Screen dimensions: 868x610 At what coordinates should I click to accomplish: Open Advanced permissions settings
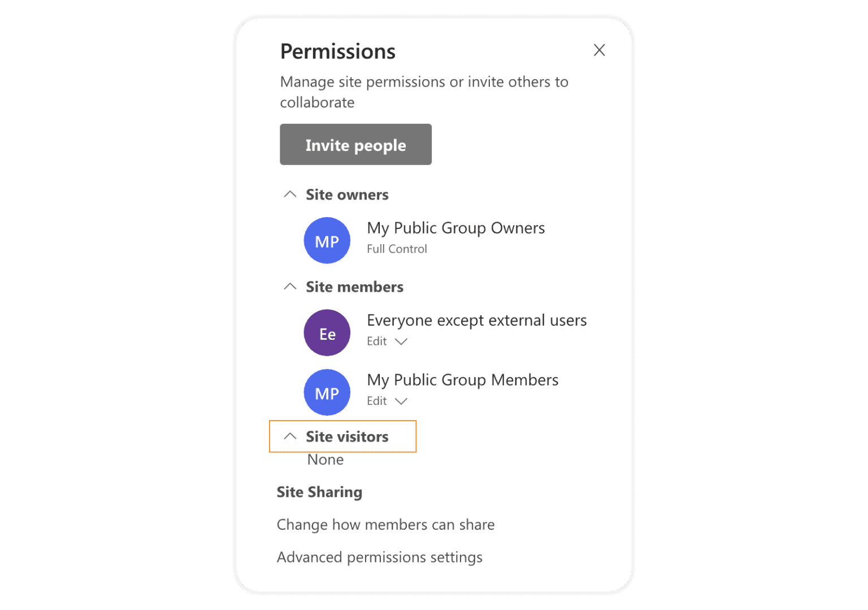pyautogui.click(x=379, y=557)
